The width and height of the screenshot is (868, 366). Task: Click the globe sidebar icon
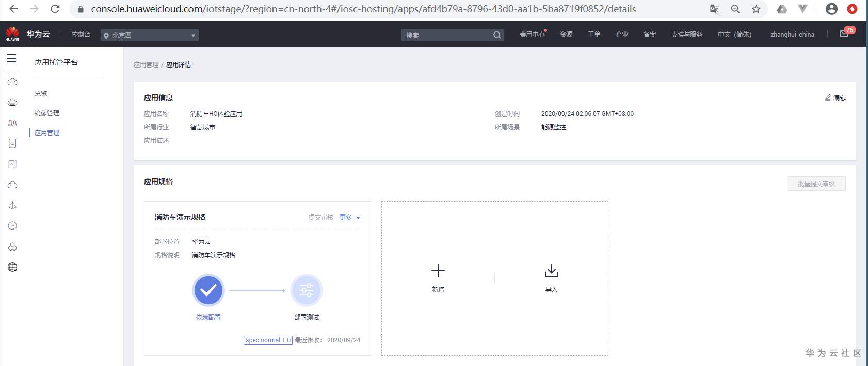coord(12,267)
